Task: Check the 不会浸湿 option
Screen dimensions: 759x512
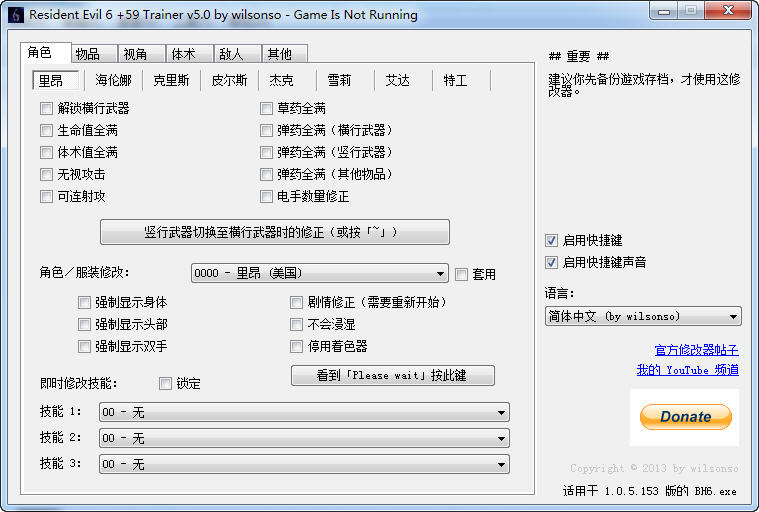Action: pyautogui.click(x=296, y=324)
